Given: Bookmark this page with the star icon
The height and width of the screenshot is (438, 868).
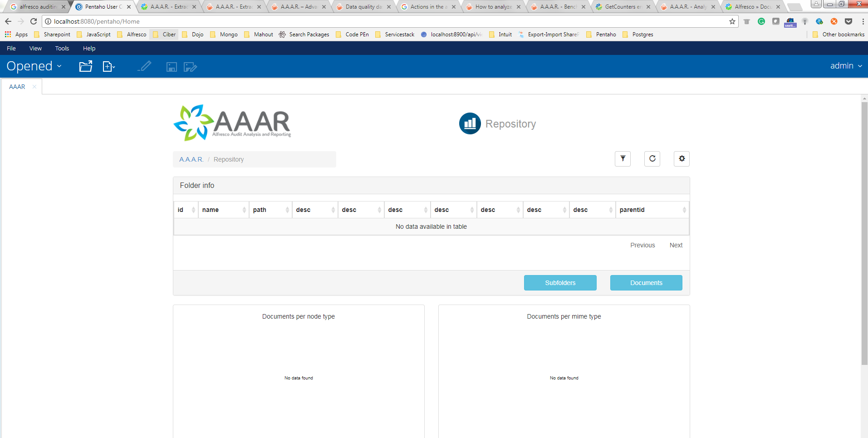Looking at the screenshot, I should [732, 21].
